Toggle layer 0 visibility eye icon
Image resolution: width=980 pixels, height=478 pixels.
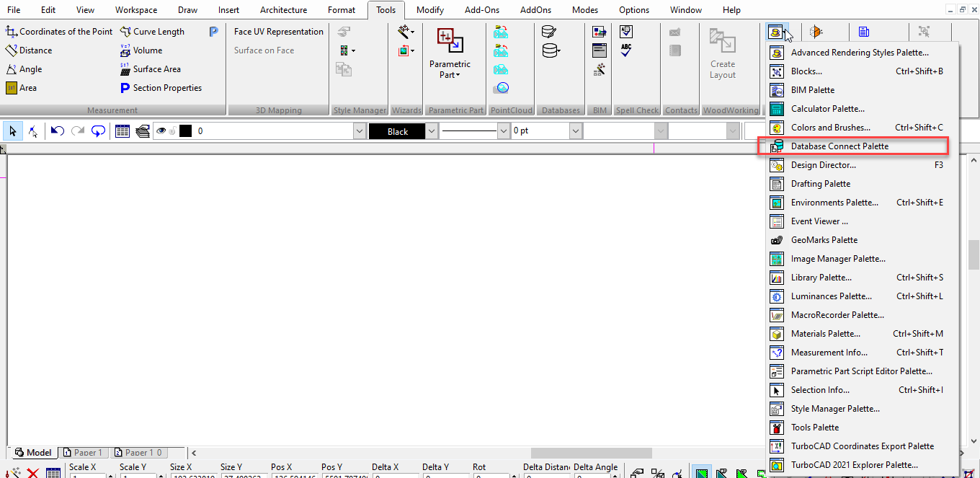tap(161, 131)
